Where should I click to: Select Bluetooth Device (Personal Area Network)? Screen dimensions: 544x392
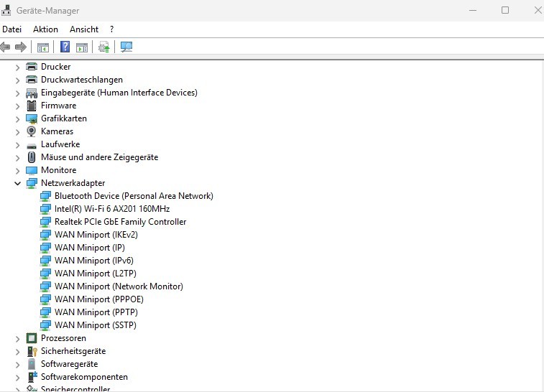[134, 196]
